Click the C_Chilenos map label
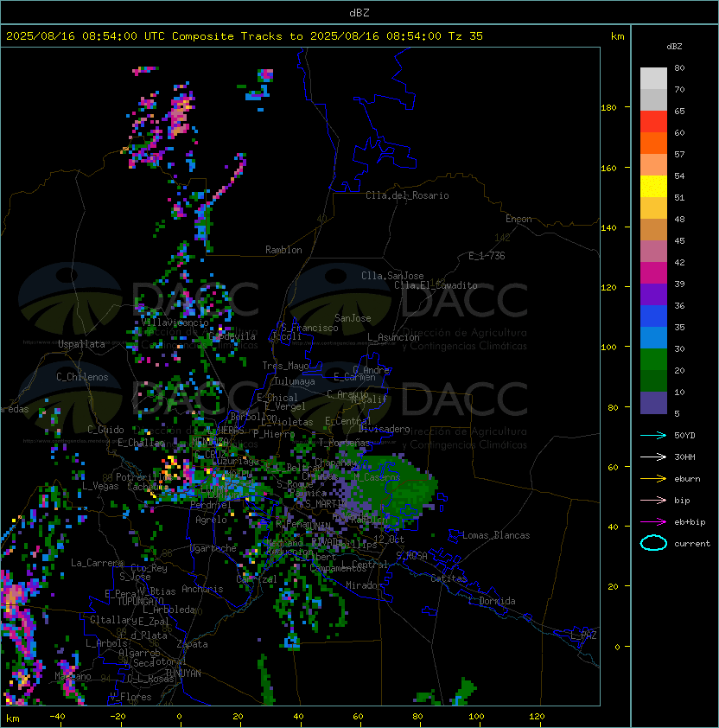719x728 pixels. (x=82, y=377)
